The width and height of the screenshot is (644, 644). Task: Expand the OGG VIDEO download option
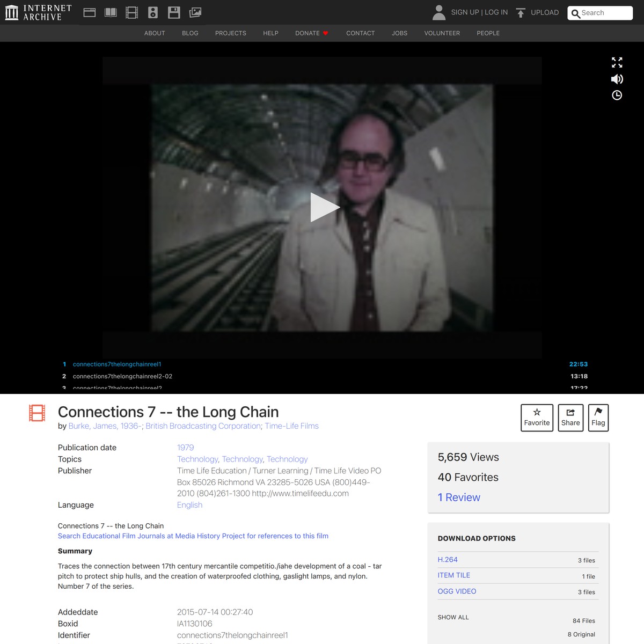pos(457,591)
